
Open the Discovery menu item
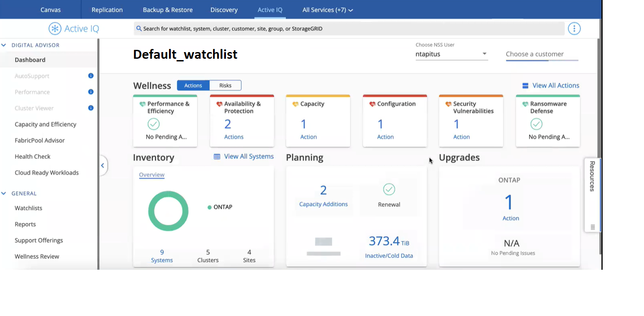(x=224, y=9)
